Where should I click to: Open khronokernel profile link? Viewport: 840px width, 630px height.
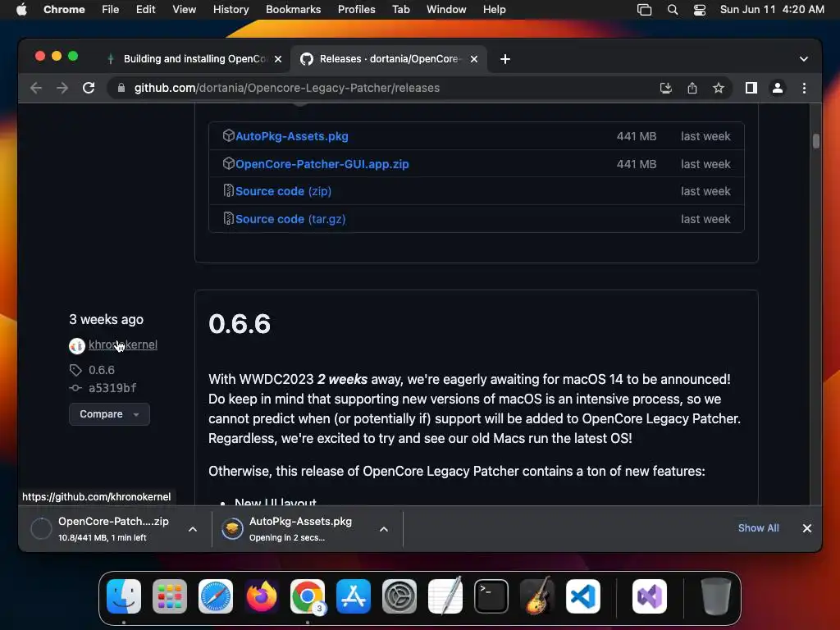(123, 345)
